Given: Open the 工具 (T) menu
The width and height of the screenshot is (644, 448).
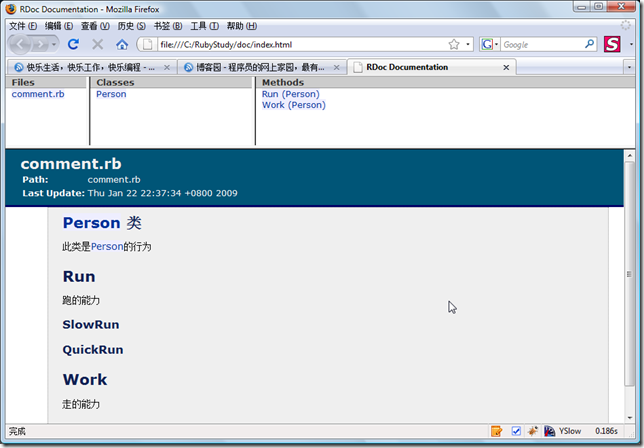Looking at the screenshot, I should tap(205, 26).
